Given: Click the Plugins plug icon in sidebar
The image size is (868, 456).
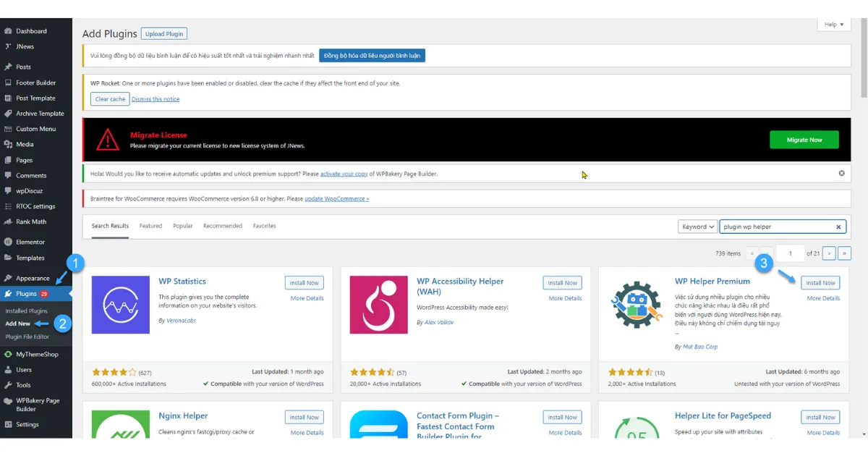Looking at the screenshot, I should (x=8, y=294).
